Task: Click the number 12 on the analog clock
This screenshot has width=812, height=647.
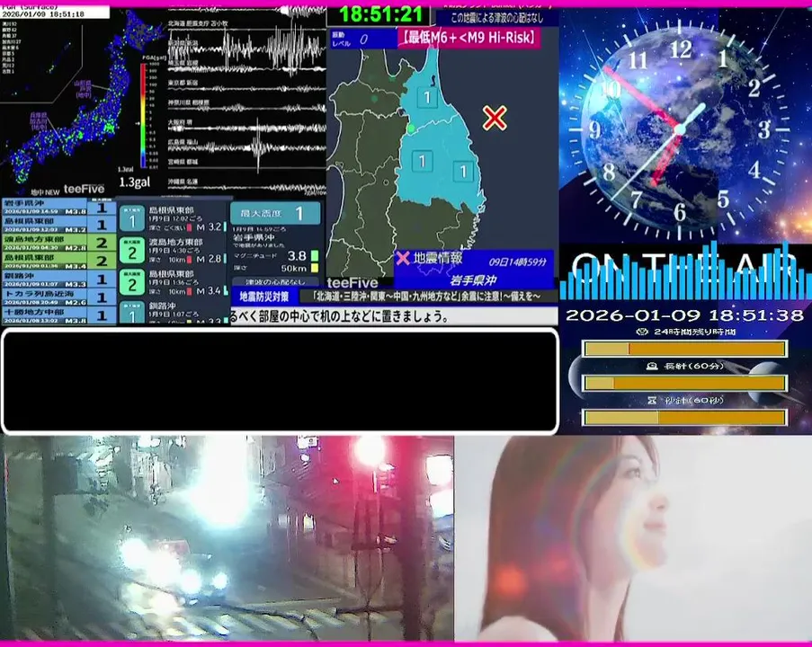Action: tap(681, 49)
